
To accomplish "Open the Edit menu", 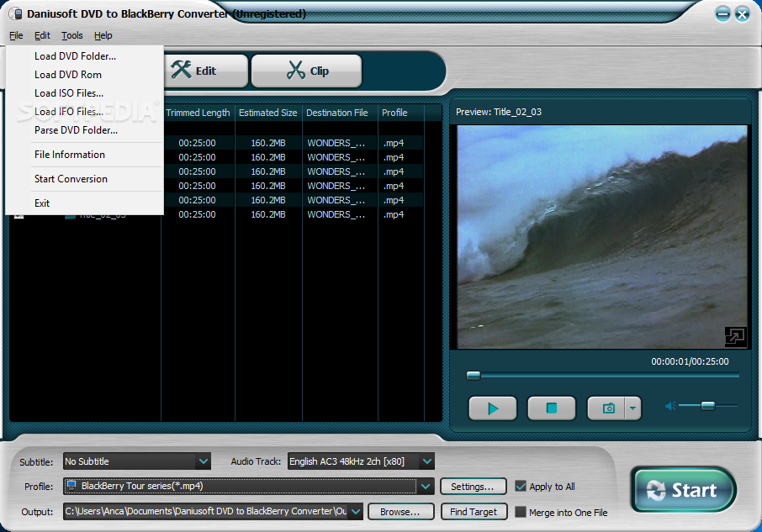I will point(42,35).
